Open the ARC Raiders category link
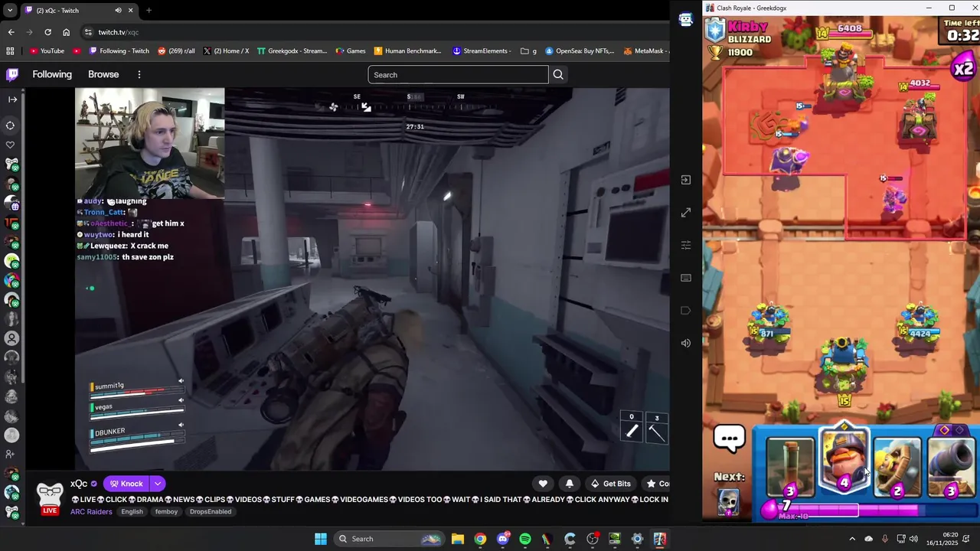The width and height of the screenshot is (980, 551). point(91,511)
